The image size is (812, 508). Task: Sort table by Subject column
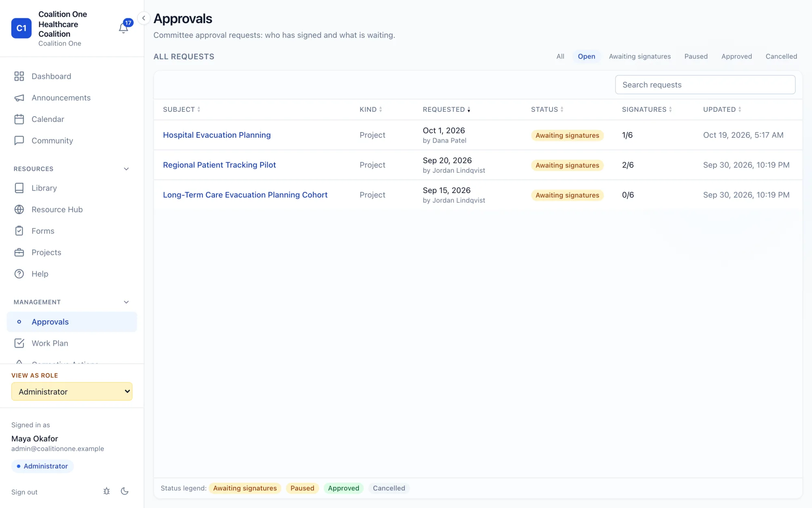click(181, 109)
